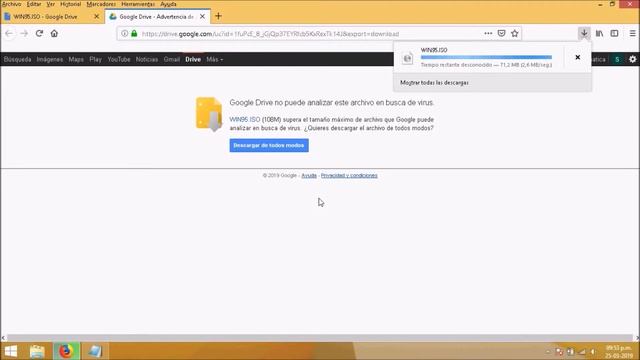640x360 pixels.
Task: Open the Google account avatar S
Action: point(617,59)
